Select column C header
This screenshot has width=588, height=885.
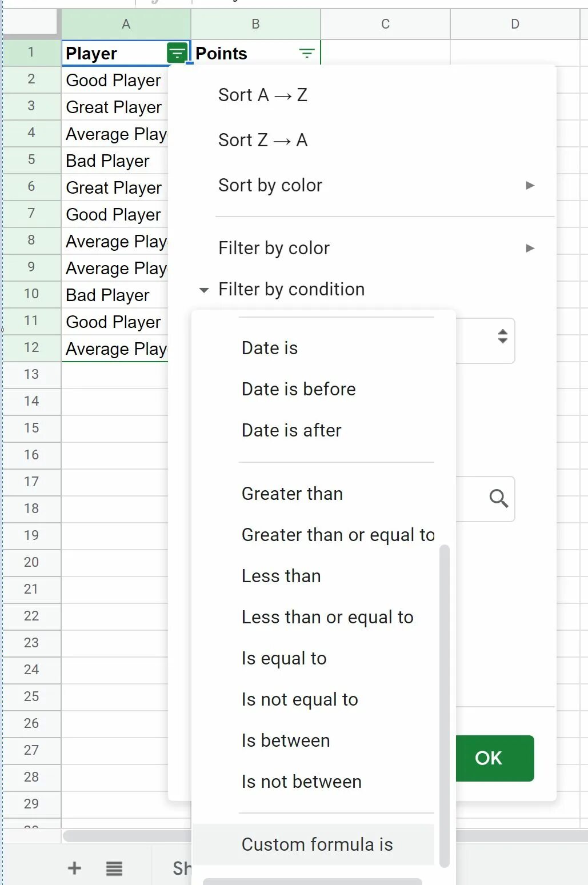point(385,24)
